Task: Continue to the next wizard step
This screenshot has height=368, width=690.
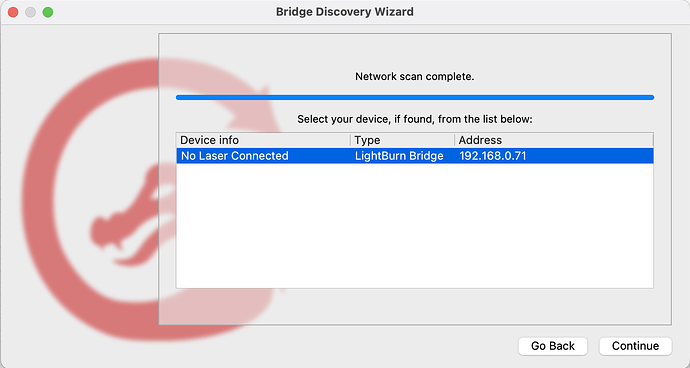Action: point(635,346)
